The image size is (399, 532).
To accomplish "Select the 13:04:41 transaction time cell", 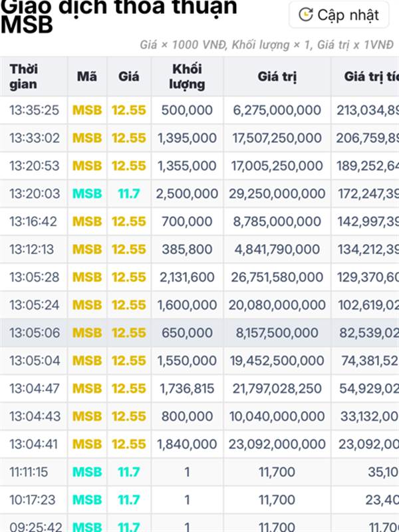I will coord(34,444).
